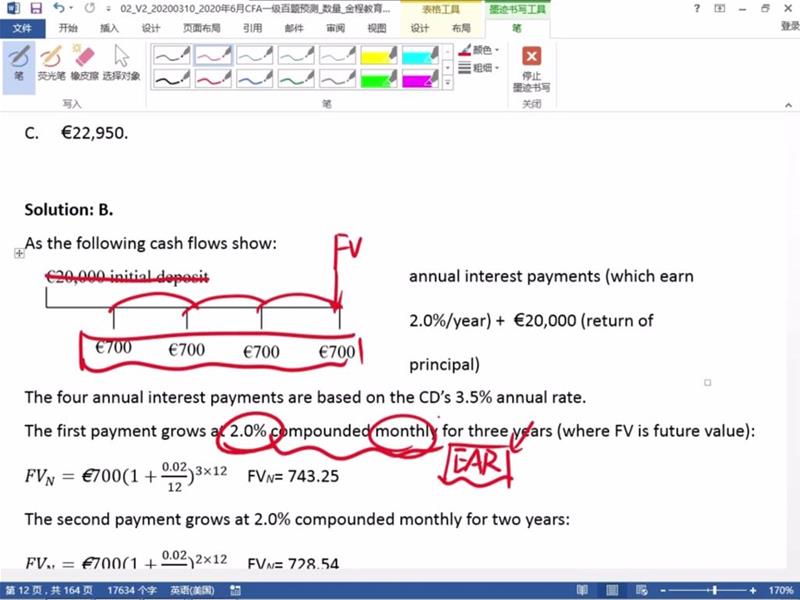
Task: Click the zoom out minus button
Action: (663, 591)
